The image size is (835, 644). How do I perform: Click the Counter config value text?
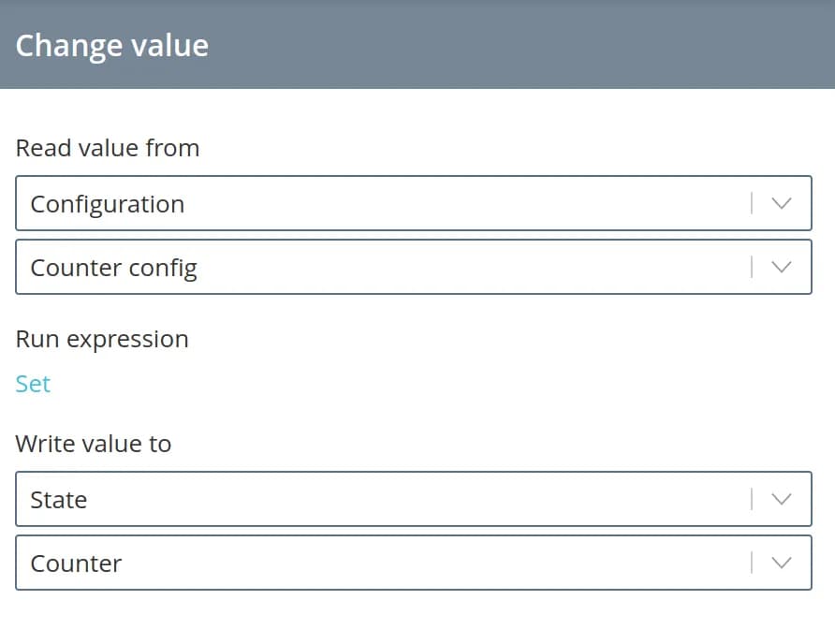point(113,268)
